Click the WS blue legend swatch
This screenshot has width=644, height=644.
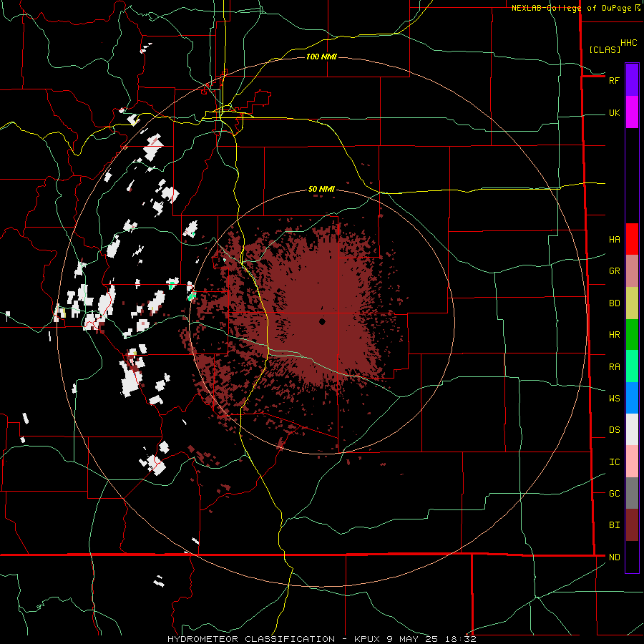[x=632, y=398]
